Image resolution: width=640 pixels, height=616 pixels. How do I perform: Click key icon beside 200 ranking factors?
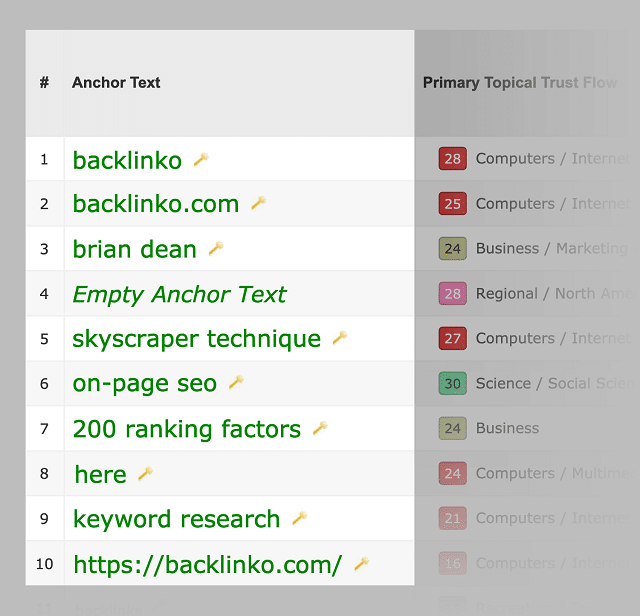[320, 428]
